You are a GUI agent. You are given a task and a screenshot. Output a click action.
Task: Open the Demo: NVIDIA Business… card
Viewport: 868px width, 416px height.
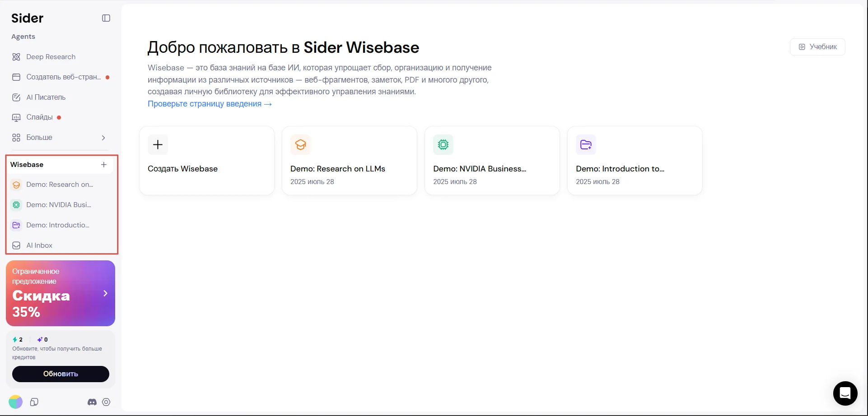[x=492, y=161]
